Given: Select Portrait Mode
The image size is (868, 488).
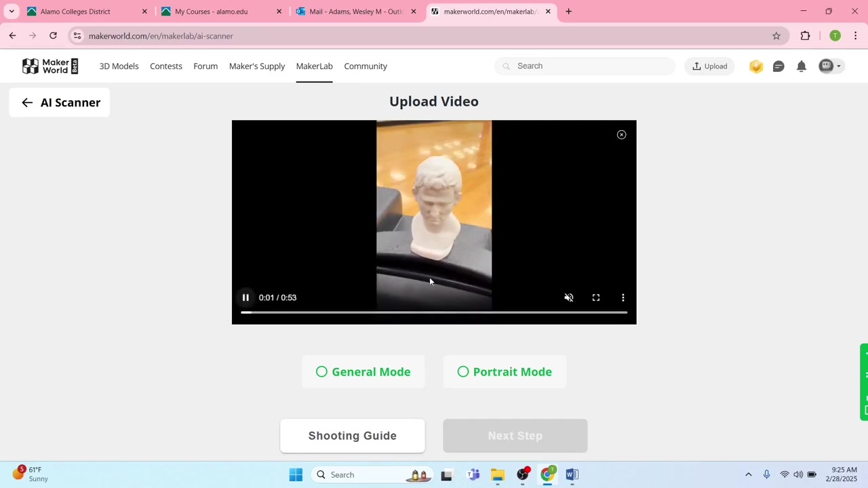Looking at the screenshot, I should (x=505, y=371).
